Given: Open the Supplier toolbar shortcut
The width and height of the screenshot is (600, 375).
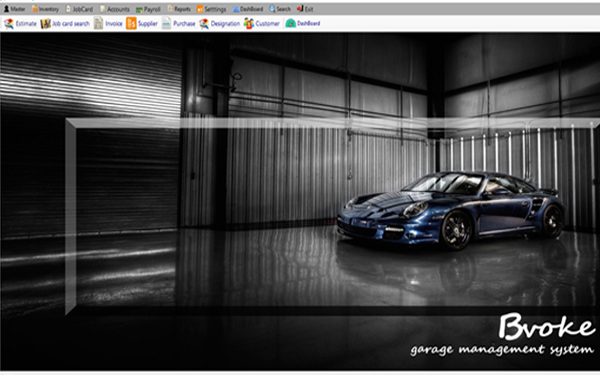Looking at the screenshot, I should pos(142,24).
